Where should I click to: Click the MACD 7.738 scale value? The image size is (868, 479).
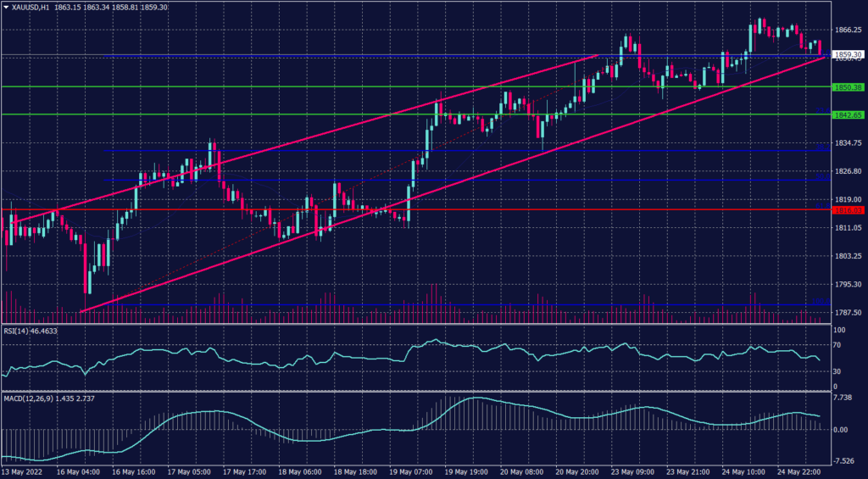tap(843, 398)
